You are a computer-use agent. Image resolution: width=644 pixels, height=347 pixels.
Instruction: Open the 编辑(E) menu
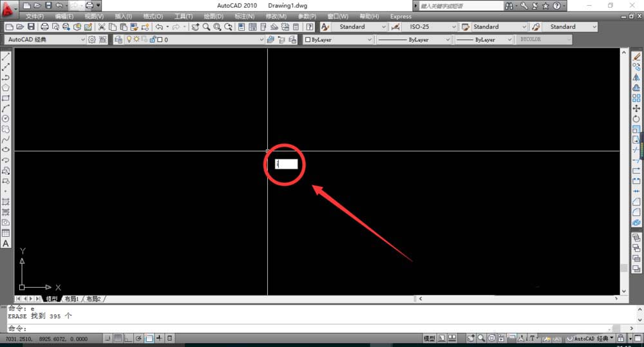tap(64, 17)
